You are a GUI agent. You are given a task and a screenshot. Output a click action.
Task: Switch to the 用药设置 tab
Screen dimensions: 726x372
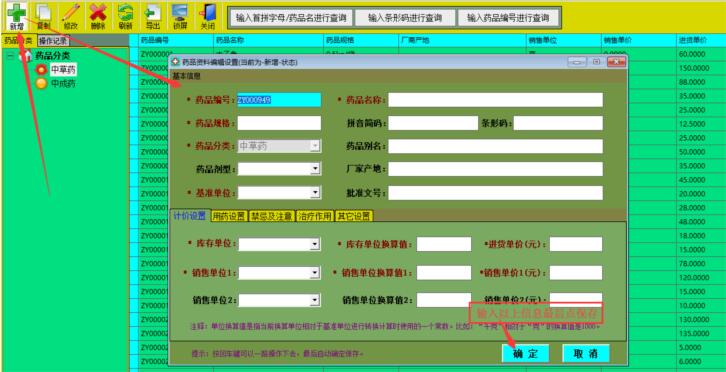(229, 216)
